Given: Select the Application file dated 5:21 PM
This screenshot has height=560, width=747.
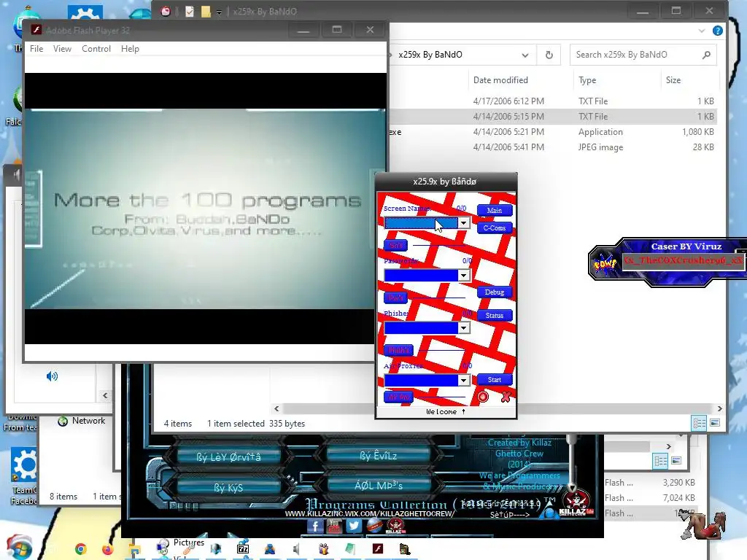Looking at the screenshot, I should [x=553, y=132].
